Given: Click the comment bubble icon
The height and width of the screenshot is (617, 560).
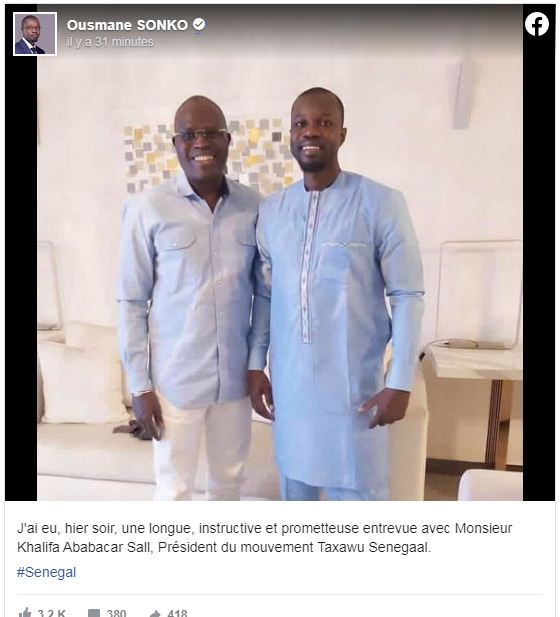Looking at the screenshot, I should (x=94, y=613).
